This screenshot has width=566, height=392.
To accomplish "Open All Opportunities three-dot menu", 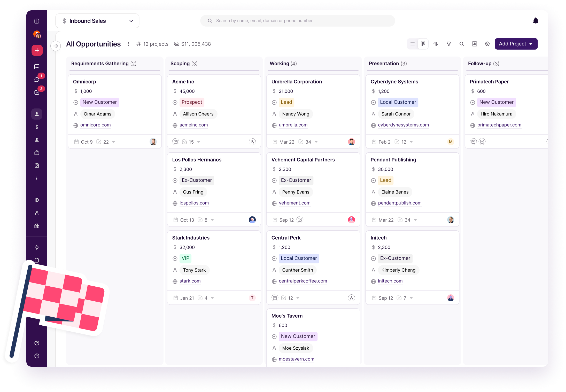I will pyautogui.click(x=129, y=44).
